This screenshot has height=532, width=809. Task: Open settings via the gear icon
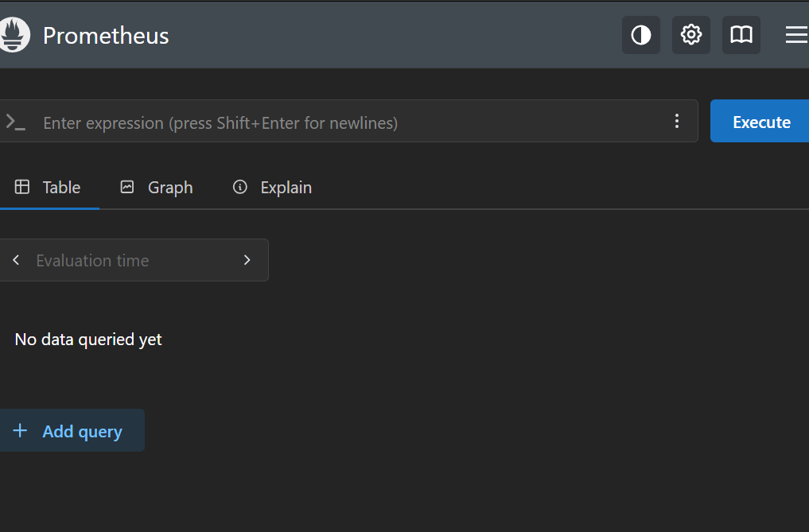(x=690, y=35)
